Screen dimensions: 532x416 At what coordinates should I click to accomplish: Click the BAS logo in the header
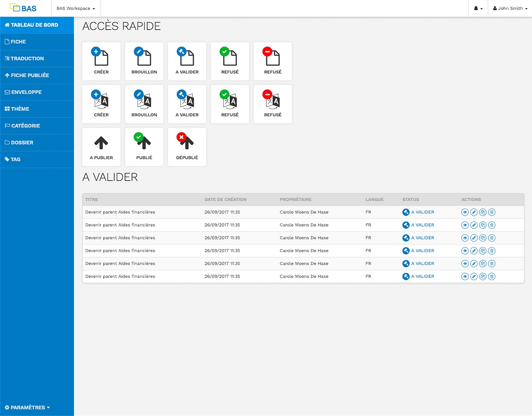click(23, 8)
